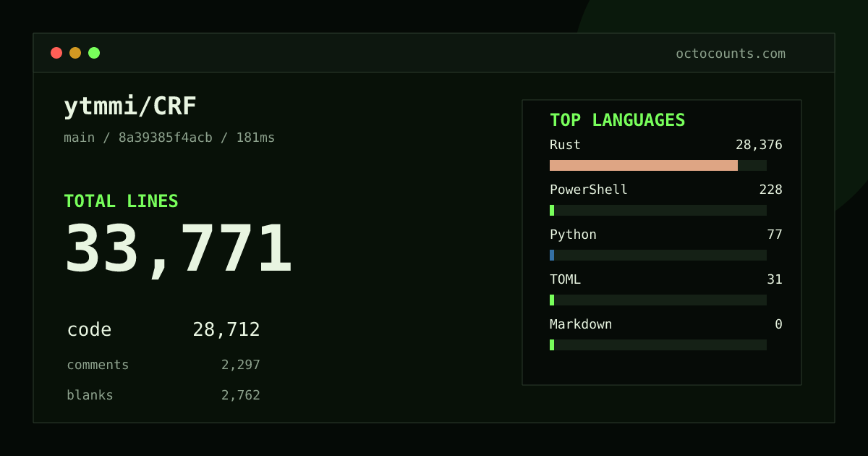Image resolution: width=868 pixels, height=456 pixels.
Task: Click the PowerShell progress bar
Action: click(658, 210)
